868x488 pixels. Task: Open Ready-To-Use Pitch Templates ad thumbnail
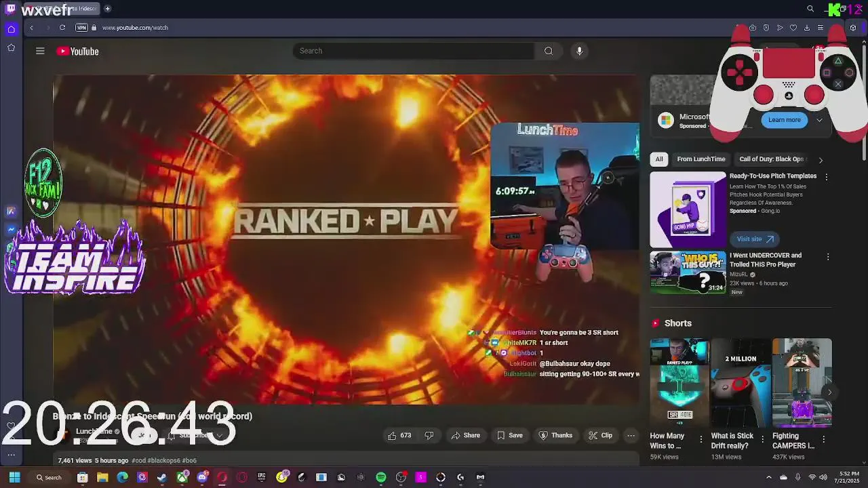688,209
